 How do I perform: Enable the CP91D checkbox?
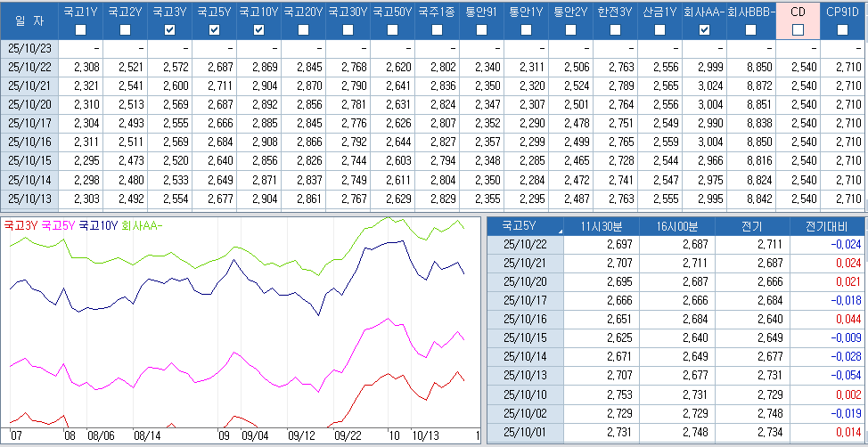842,30
